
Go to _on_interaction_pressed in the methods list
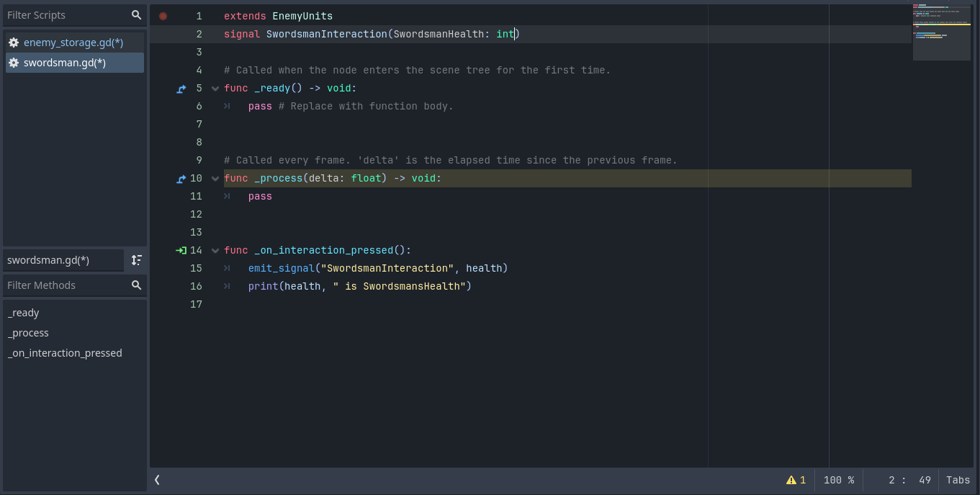point(65,353)
